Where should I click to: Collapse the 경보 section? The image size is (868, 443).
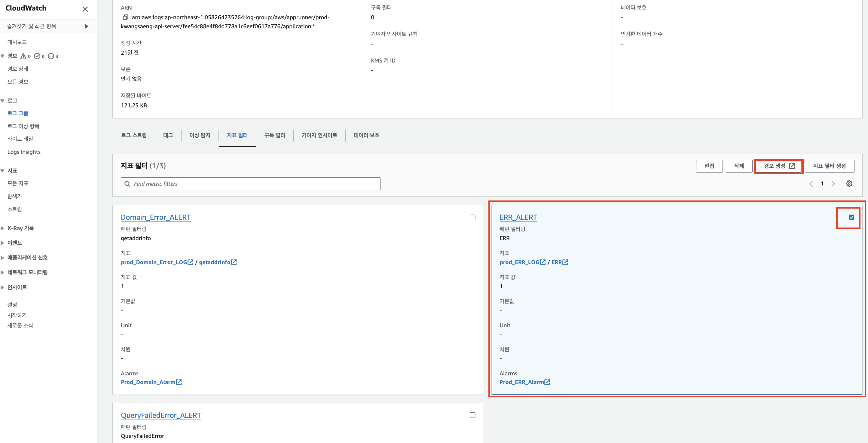pos(2,56)
